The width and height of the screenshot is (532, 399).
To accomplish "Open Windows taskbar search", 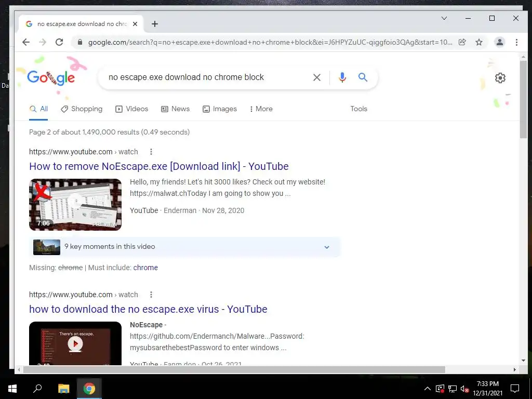I will [x=37, y=389].
